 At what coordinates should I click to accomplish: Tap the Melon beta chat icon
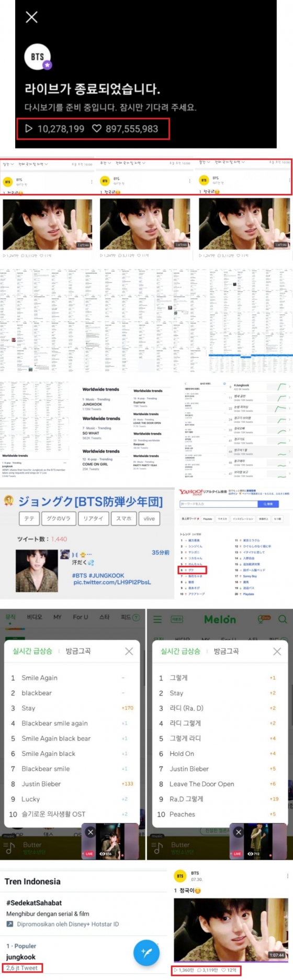pos(264,619)
